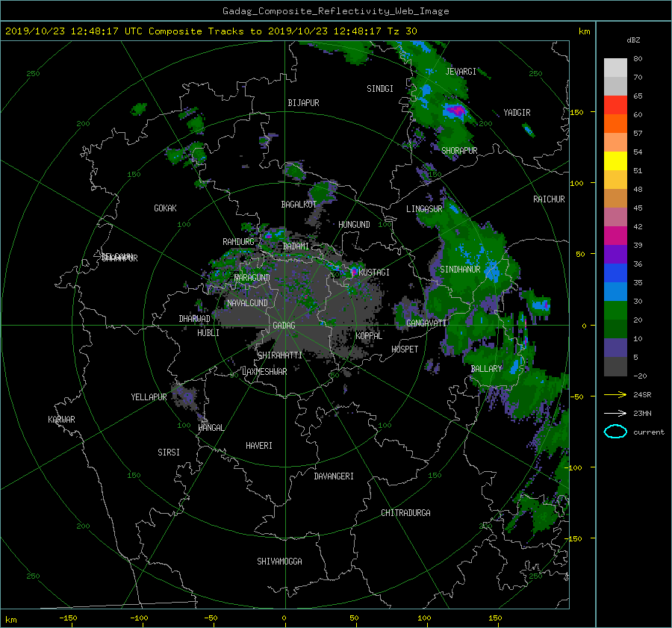This screenshot has height=628, width=672.
Task: Click the KARWAR city label
Action: point(61,420)
